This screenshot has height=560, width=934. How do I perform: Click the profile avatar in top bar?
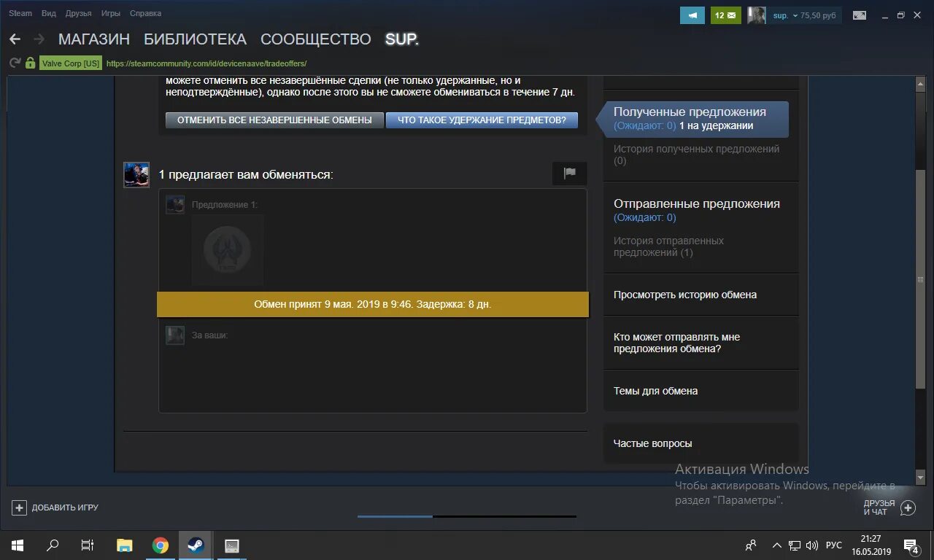pos(756,15)
